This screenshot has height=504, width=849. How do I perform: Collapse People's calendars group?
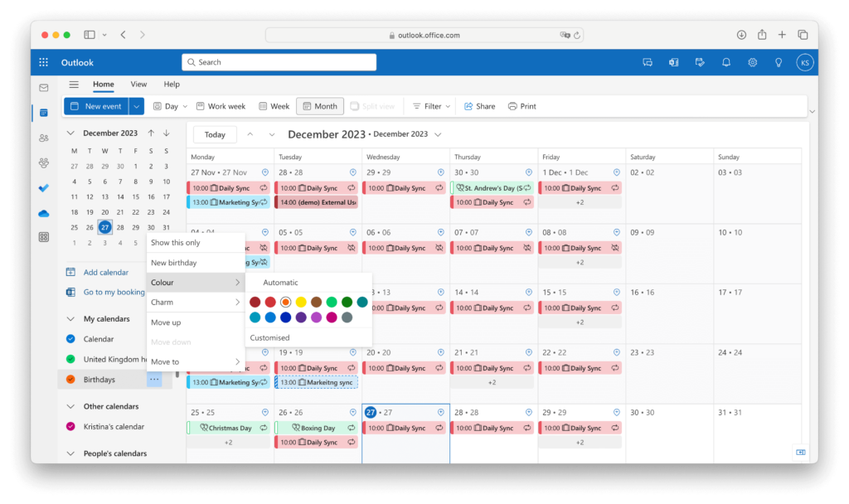(x=70, y=453)
